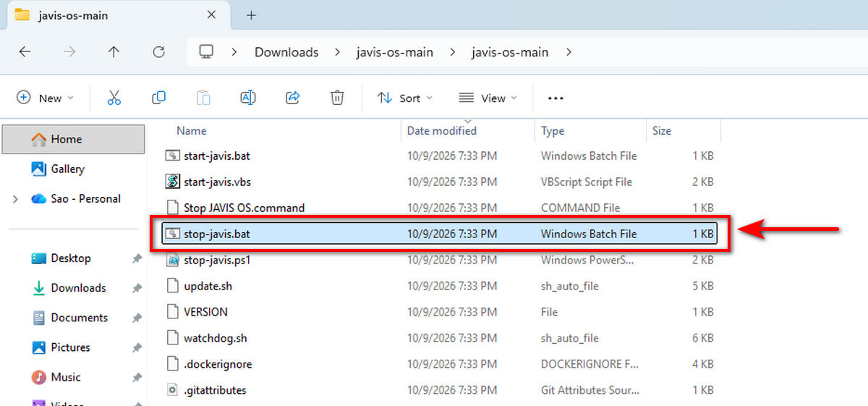Click the Stop JAVIS OS.command file icon
This screenshot has width=868, height=406.
[172, 208]
